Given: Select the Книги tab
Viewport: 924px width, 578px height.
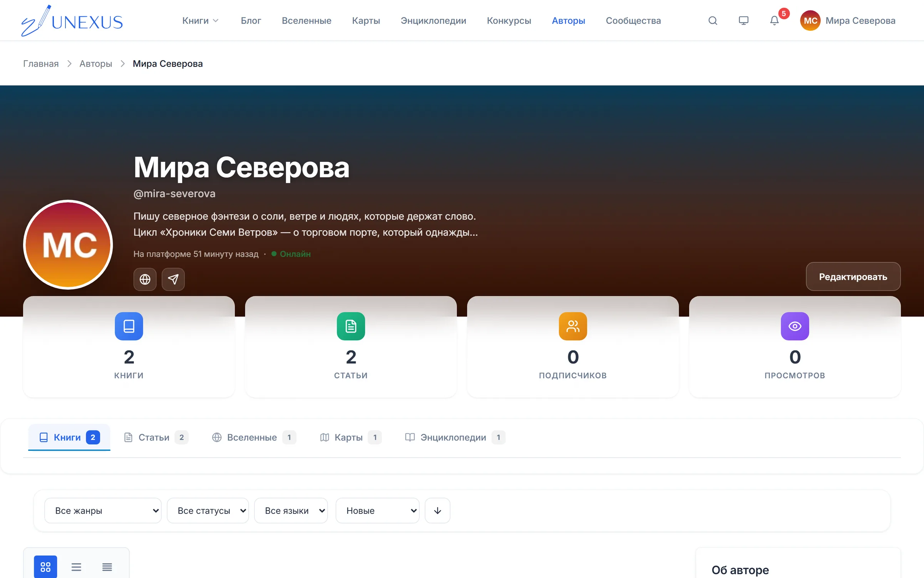Looking at the screenshot, I should [x=69, y=437].
